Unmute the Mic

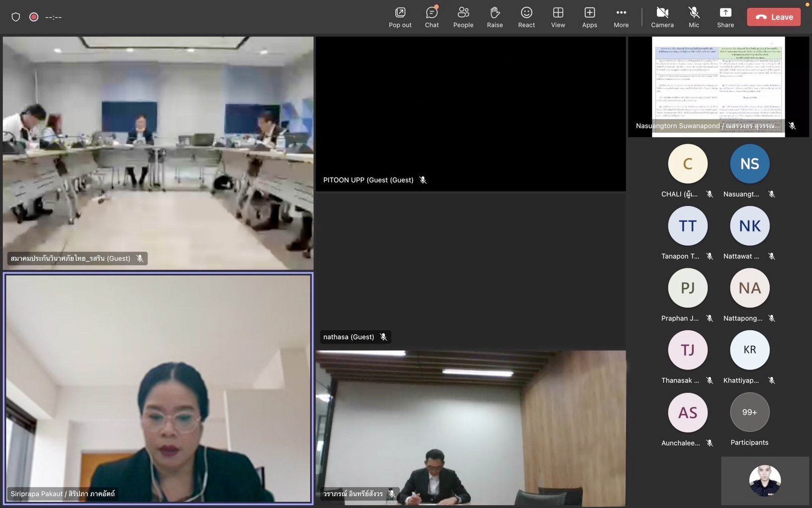pyautogui.click(x=694, y=17)
